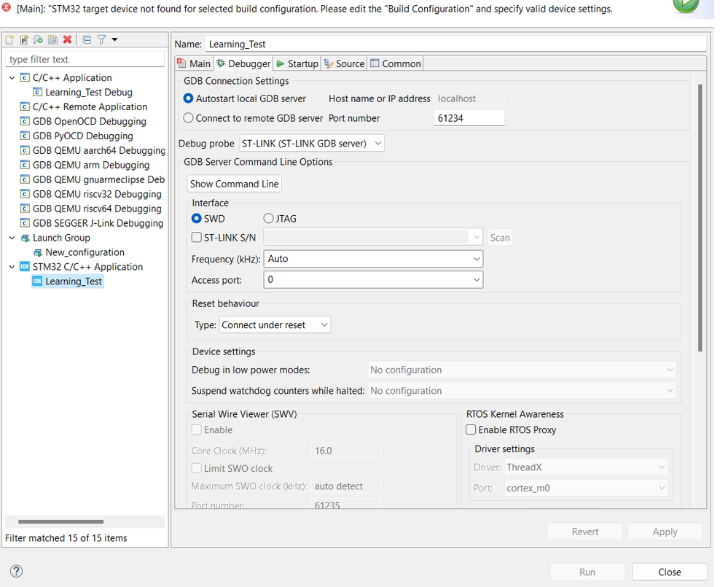728x587 pixels.
Task: Click the Port number input field
Action: coord(469,118)
